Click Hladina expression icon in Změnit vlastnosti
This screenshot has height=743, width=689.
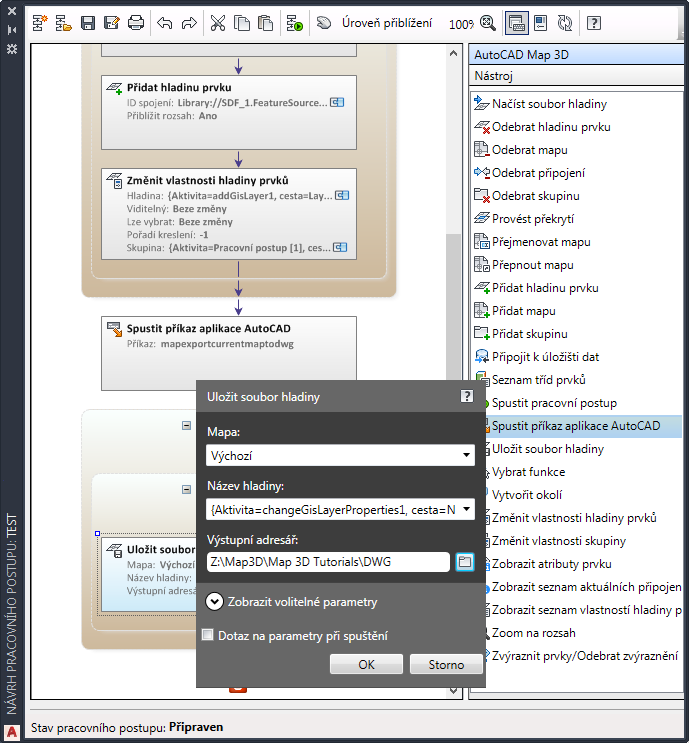pyautogui.click(x=342, y=195)
